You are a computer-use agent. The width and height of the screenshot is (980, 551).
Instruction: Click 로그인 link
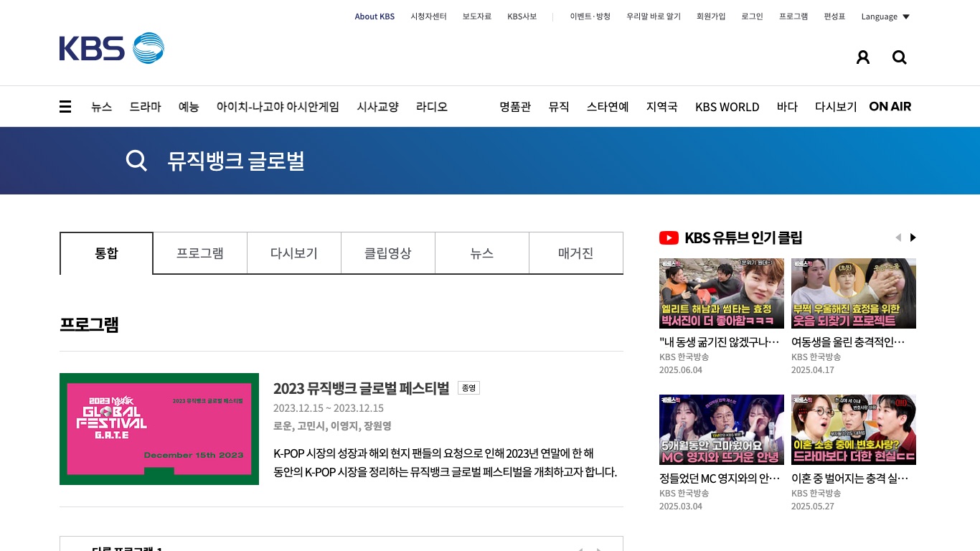tap(753, 17)
